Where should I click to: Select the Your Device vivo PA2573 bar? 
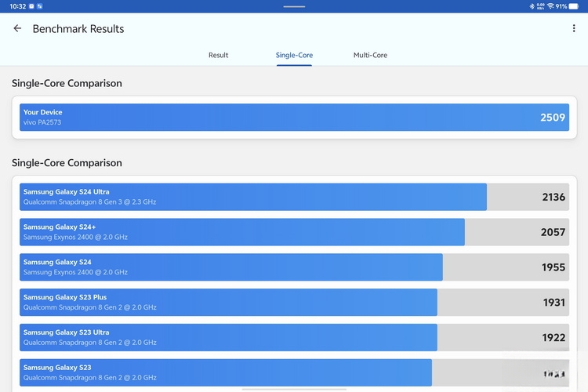[x=294, y=117]
